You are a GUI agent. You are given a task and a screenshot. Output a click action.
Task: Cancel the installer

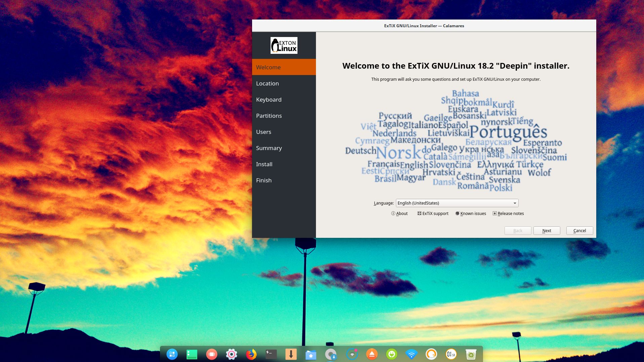(579, 230)
